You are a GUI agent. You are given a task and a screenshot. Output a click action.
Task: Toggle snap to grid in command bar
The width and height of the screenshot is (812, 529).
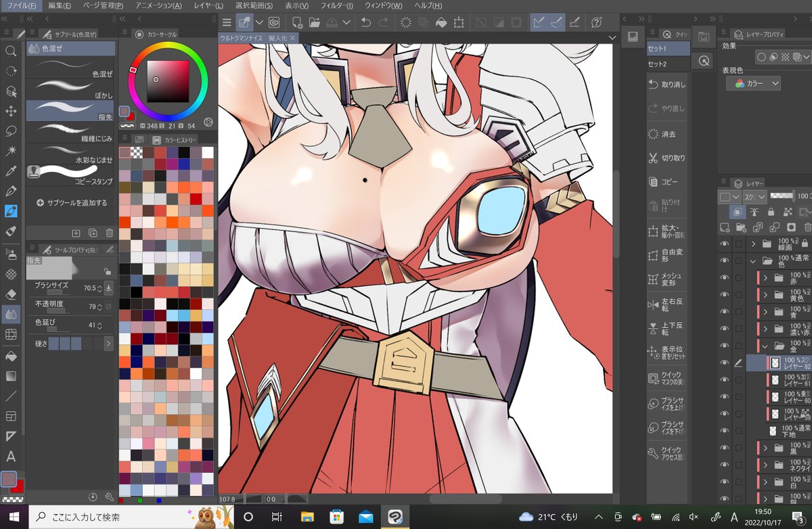[x=575, y=22]
